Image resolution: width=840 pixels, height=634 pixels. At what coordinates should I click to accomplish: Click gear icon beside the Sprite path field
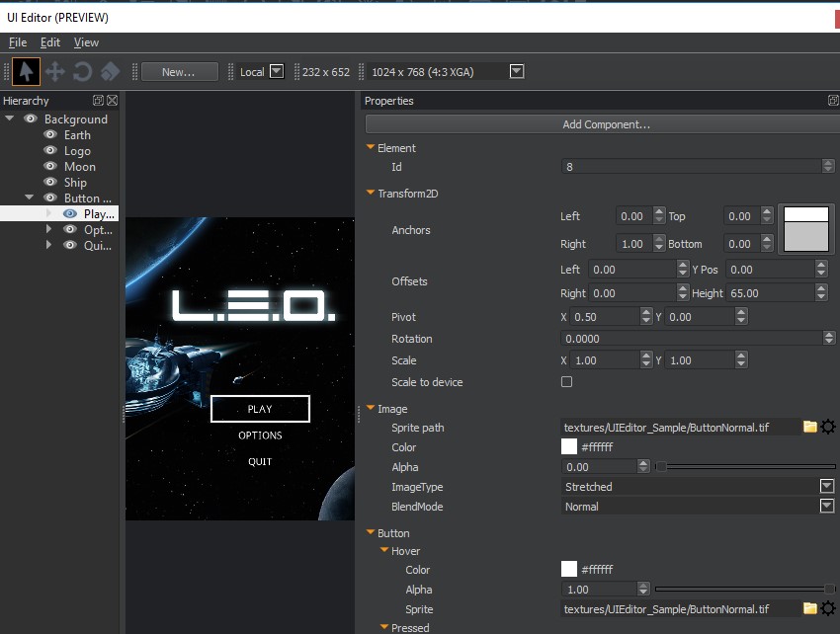pyautogui.click(x=827, y=427)
